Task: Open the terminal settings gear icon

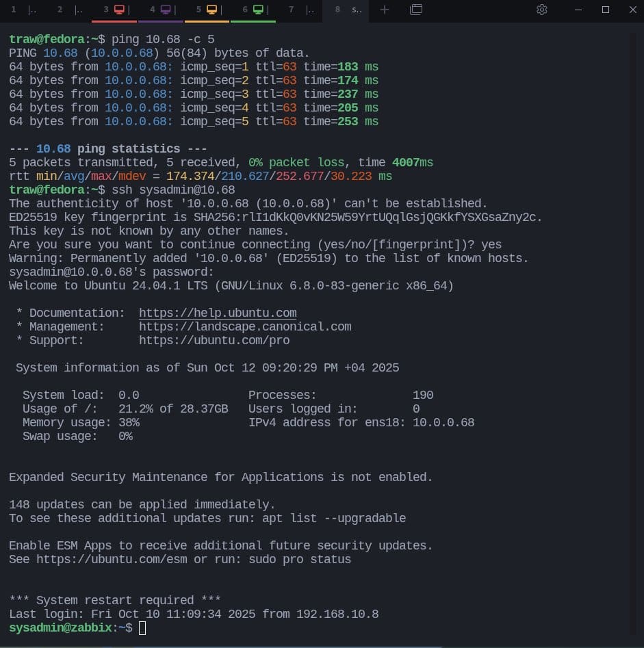Action: click(x=541, y=10)
